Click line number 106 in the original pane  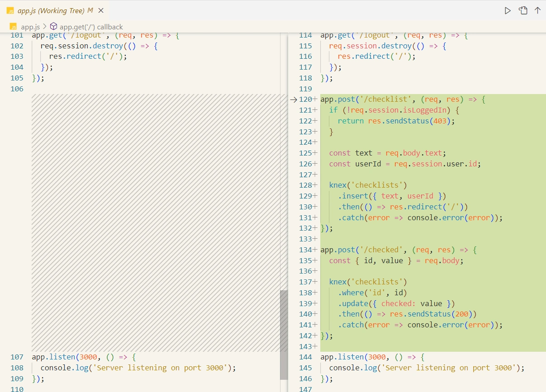point(17,89)
